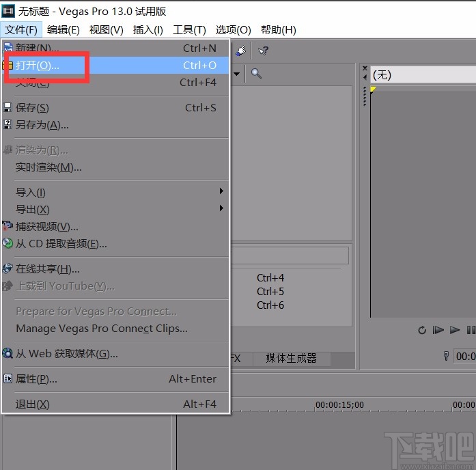
Task: Open the 插入(I) menu
Action: click(x=148, y=30)
